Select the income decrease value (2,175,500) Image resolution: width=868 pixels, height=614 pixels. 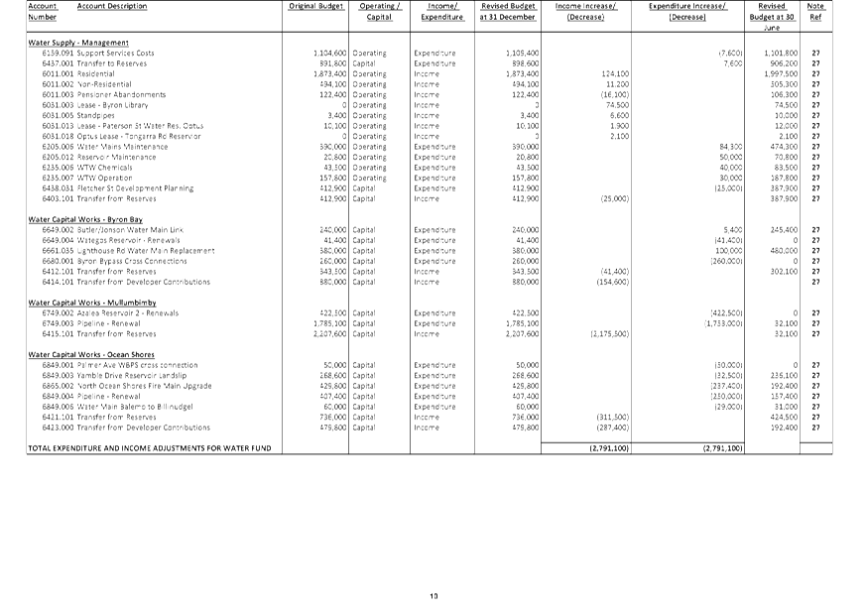point(609,334)
